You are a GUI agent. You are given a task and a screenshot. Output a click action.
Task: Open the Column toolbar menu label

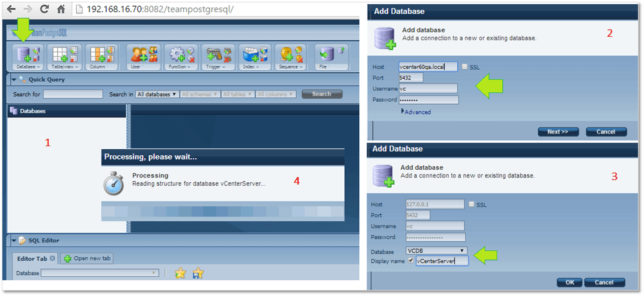[99, 67]
